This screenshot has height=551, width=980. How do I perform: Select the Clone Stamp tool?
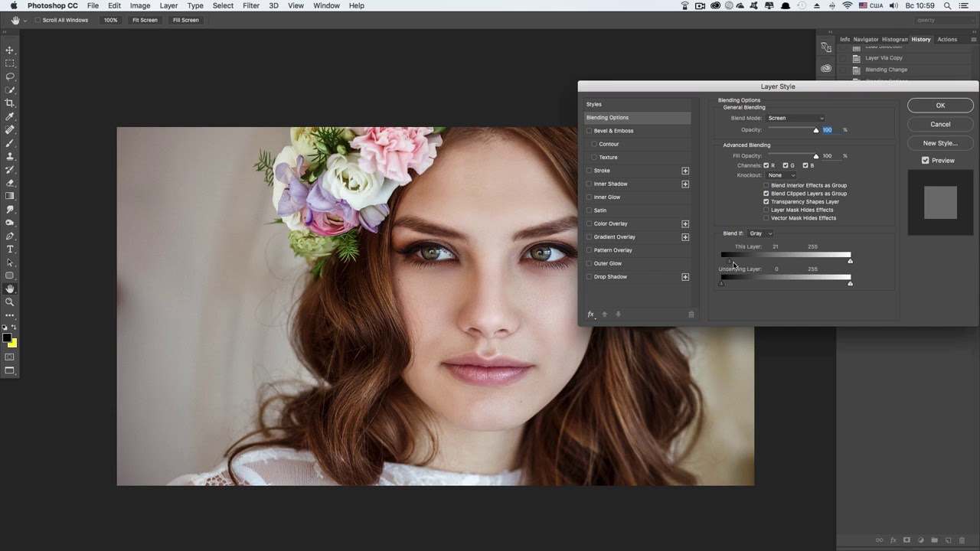[10, 156]
